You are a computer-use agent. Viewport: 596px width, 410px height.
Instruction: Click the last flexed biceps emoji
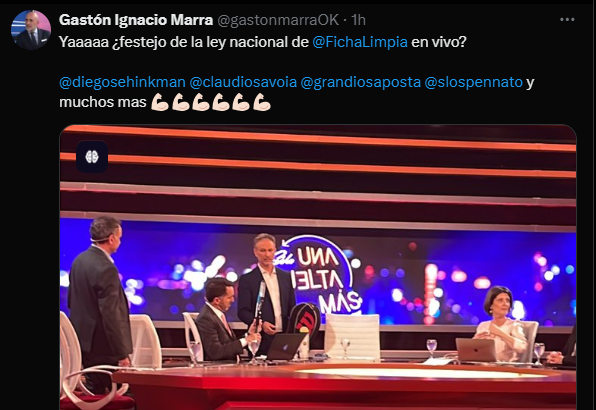[x=261, y=102]
